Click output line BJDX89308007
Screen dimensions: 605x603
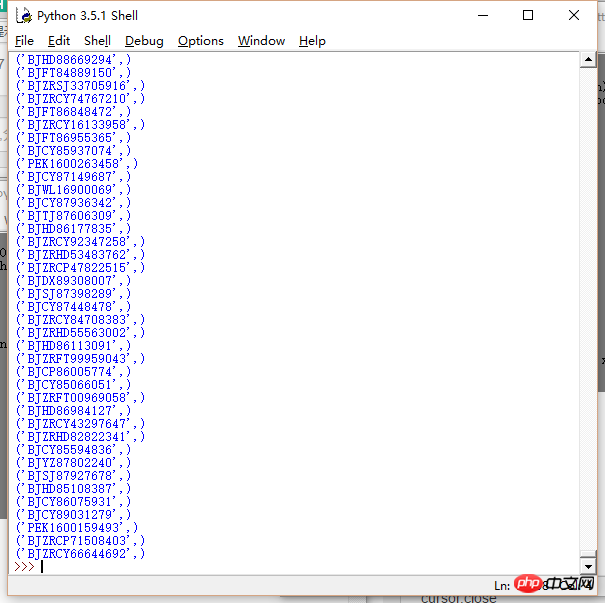pos(73,281)
